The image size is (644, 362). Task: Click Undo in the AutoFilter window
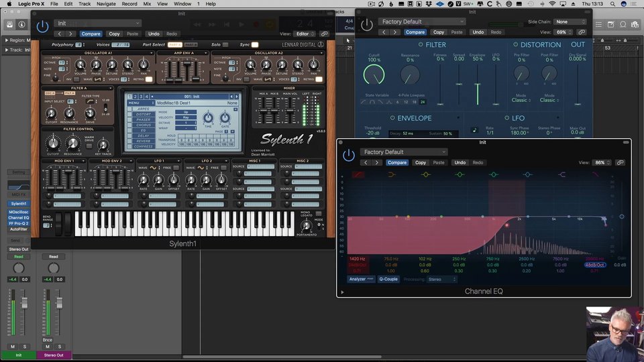point(478,32)
